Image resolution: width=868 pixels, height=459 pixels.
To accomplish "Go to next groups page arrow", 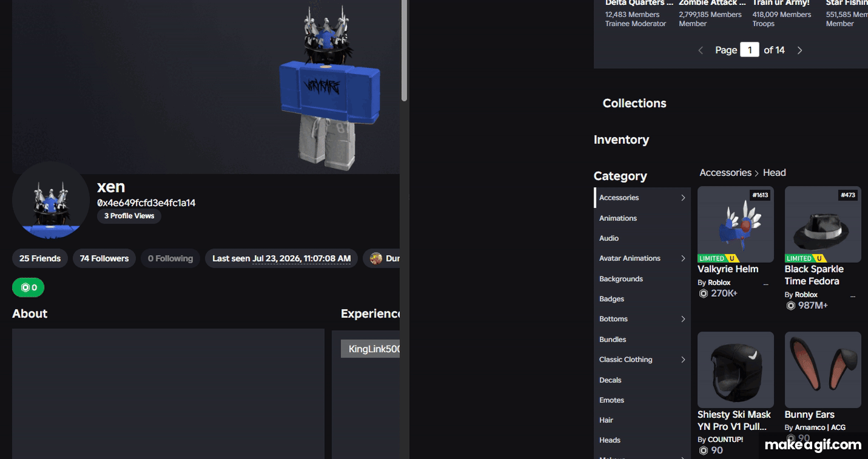I will [x=799, y=50].
